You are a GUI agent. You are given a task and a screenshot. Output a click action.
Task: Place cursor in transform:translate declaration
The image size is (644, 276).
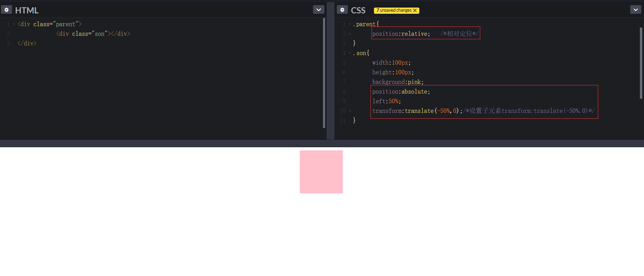click(x=417, y=111)
